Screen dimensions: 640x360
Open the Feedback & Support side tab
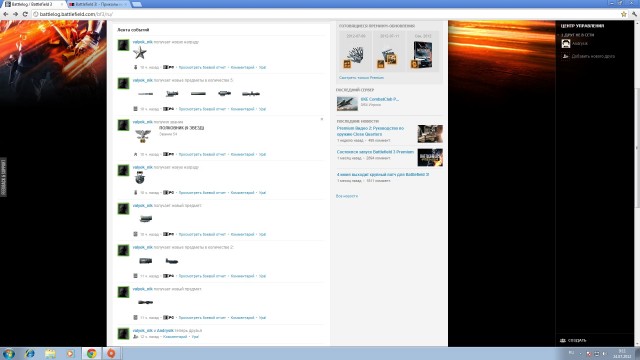pos(3,178)
